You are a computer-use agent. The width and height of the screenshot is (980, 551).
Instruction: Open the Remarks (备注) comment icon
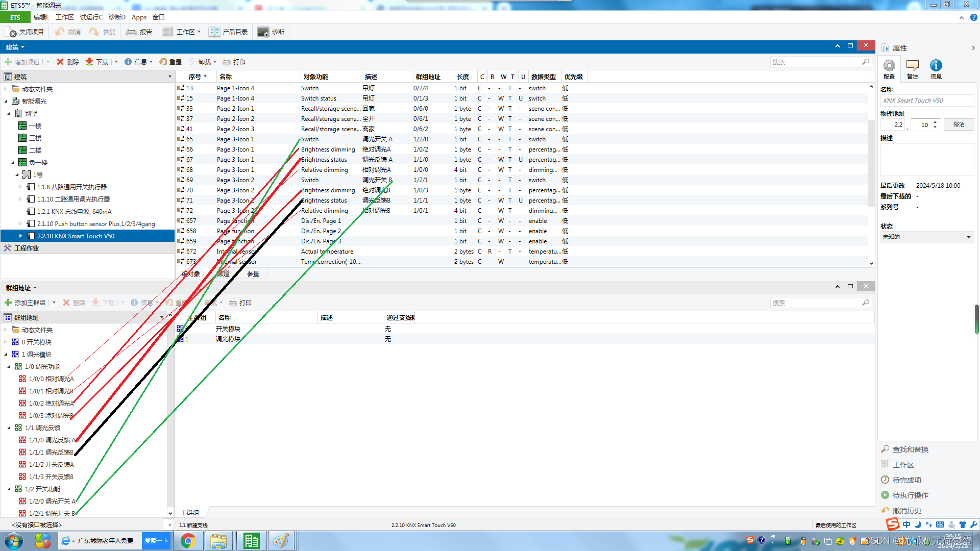913,65
